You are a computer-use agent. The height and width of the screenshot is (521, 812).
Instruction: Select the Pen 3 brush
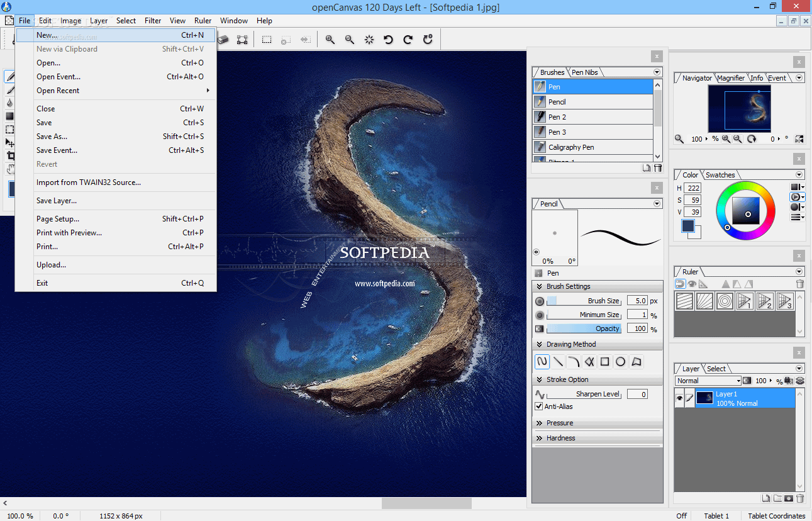pyautogui.click(x=593, y=132)
